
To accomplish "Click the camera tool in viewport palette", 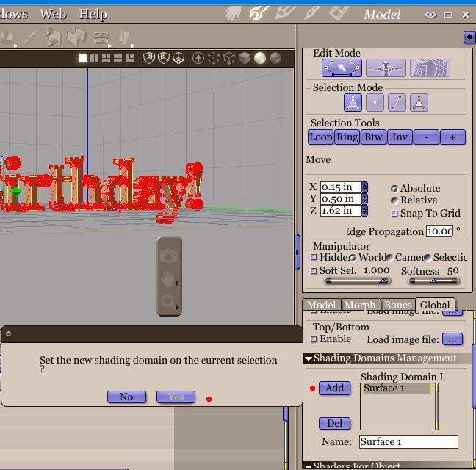I will 169,256.
